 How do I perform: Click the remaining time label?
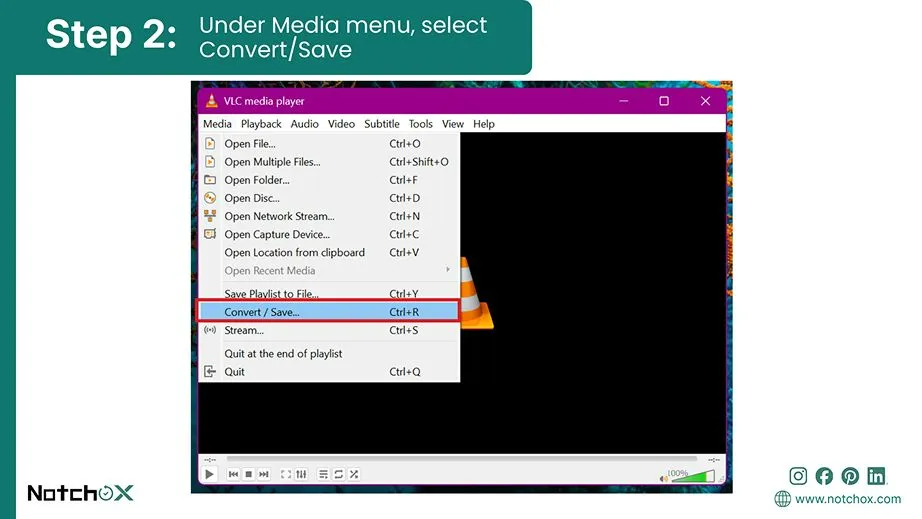(x=714, y=460)
